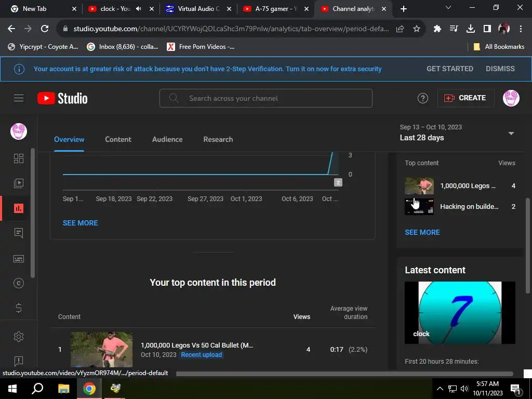Viewport: 532px width, 399px height.
Task: Click the YouTube Studio logo
Action: pyautogui.click(x=62, y=98)
